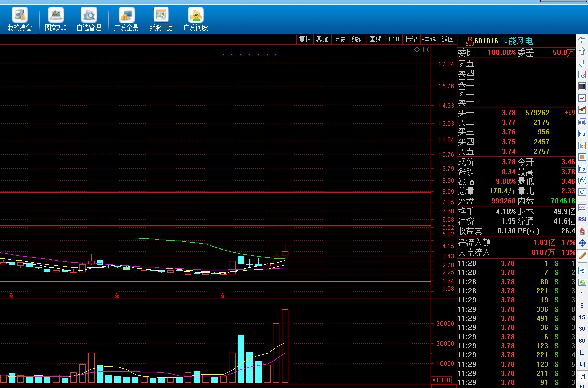The height and width of the screenshot is (388, 588).
Task: Open 广发全景 panorama view
Action: coord(126,19)
